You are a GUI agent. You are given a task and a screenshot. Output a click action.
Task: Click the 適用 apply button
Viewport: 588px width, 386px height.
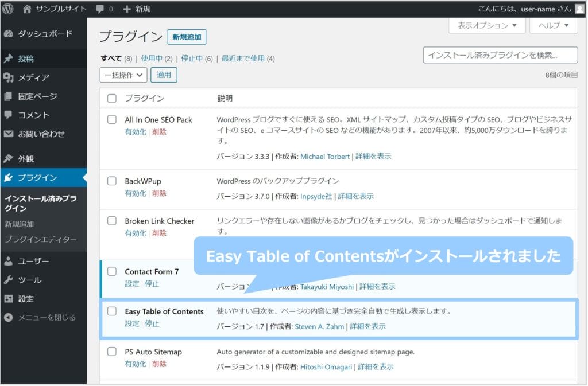pyautogui.click(x=164, y=75)
